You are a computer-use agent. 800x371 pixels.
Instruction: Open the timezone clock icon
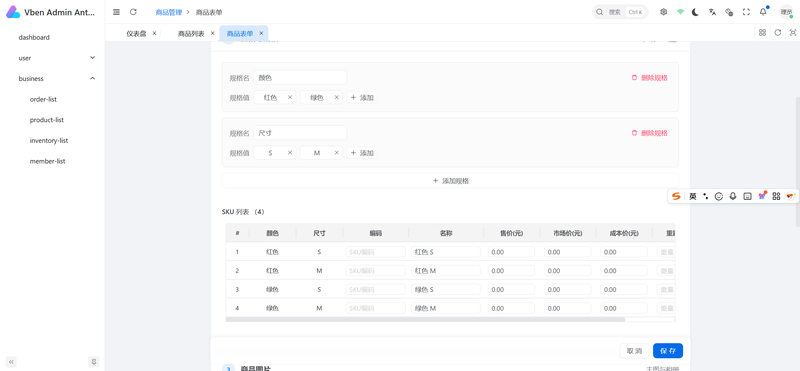pyautogui.click(x=729, y=12)
